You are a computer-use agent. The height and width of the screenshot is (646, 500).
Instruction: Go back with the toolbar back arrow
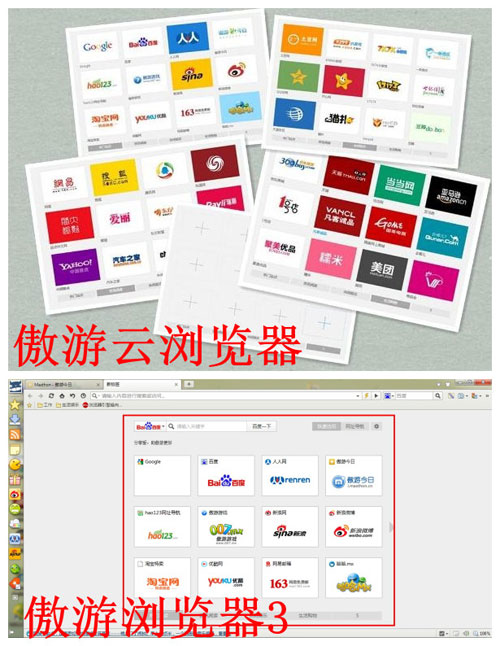pyautogui.click(x=30, y=396)
